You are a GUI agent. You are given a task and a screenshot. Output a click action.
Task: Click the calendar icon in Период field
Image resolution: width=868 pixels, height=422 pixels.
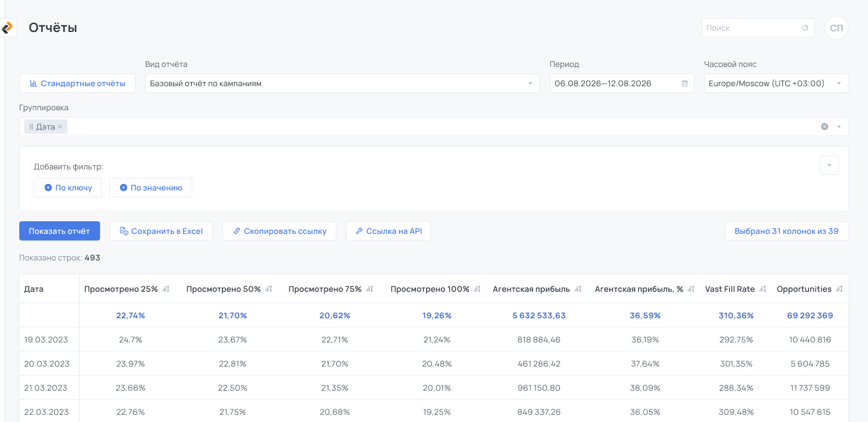click(685, 83)
